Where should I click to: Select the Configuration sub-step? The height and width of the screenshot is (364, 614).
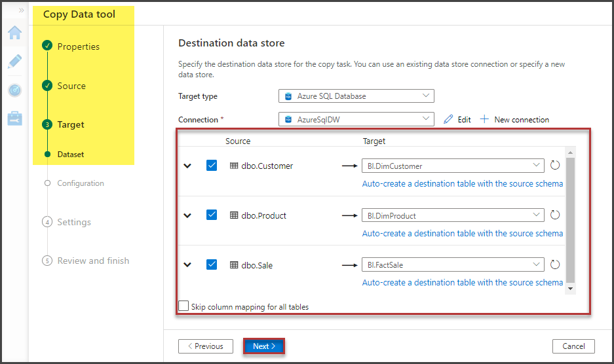click(81, 183)
